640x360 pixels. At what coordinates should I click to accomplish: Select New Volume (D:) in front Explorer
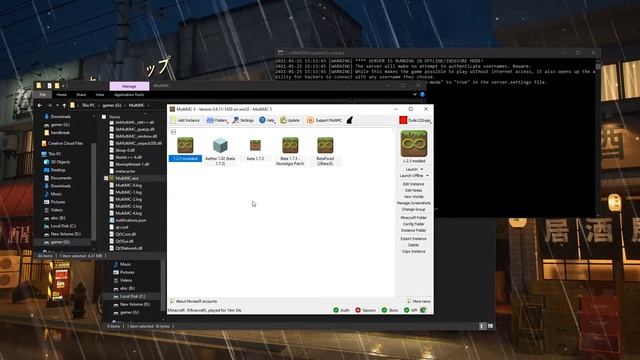pyautogui.click(x=62, y=234)
